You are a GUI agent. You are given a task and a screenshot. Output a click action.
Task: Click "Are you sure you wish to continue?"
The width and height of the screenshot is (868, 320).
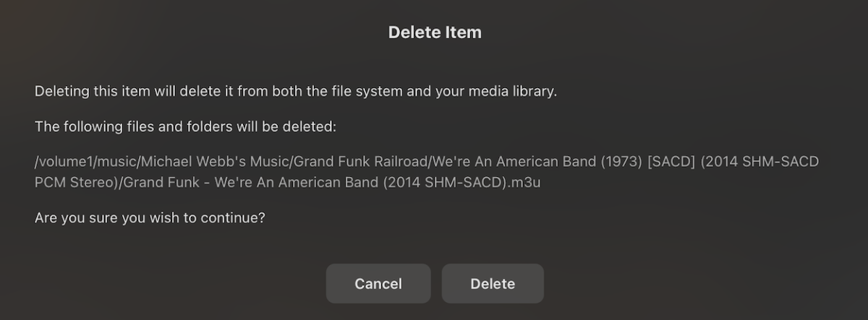point(150,217)
